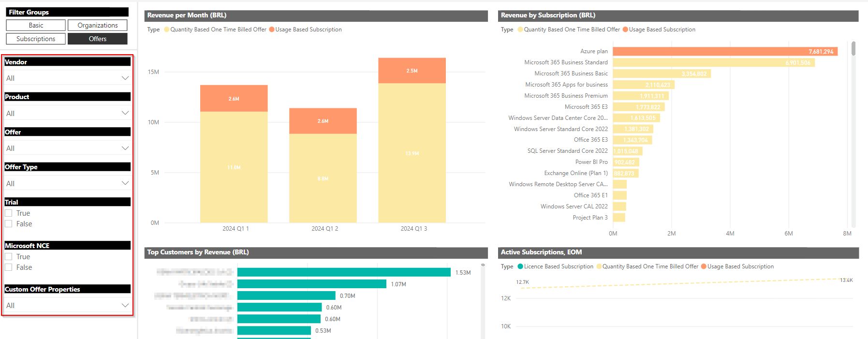Click Licence Based Subscription swatch in Active Subscriptions legend

520,266
